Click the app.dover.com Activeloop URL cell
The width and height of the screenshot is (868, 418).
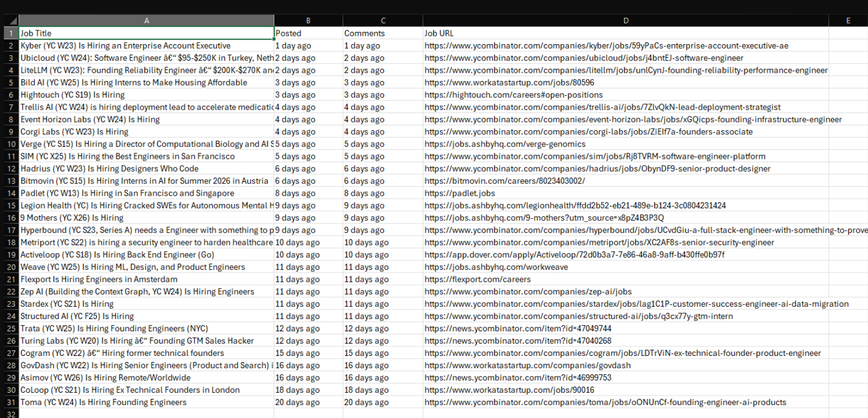626,255
